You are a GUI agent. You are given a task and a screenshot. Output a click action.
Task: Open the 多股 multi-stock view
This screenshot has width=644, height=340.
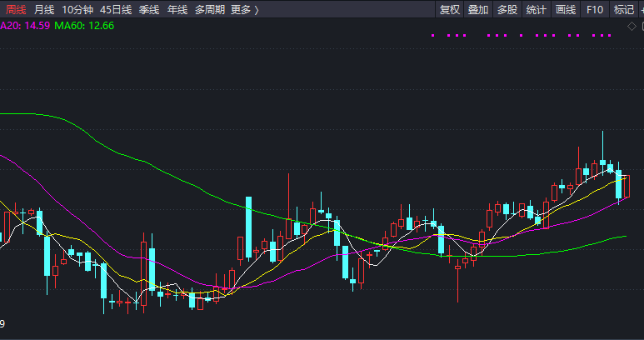tap(507, 9)
